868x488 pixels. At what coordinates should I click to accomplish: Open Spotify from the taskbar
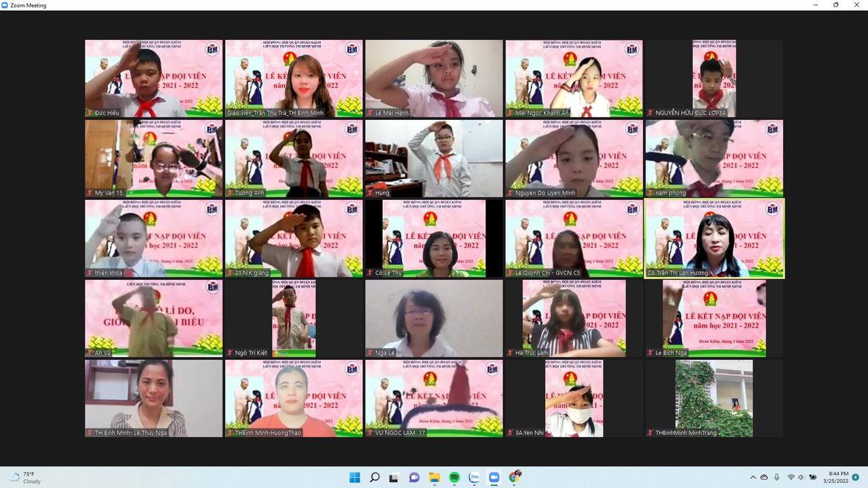(x=454, y=477)
